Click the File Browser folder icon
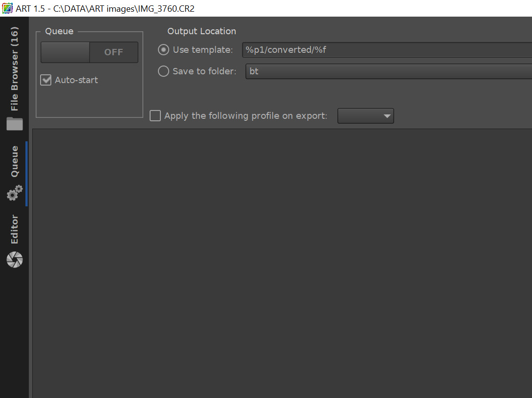 pyautogui.click(x=15, y=124)
